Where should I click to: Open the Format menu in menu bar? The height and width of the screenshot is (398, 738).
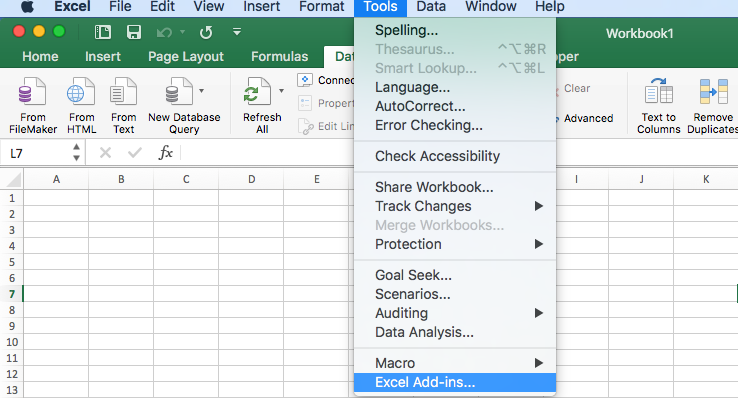click(322, 7)
